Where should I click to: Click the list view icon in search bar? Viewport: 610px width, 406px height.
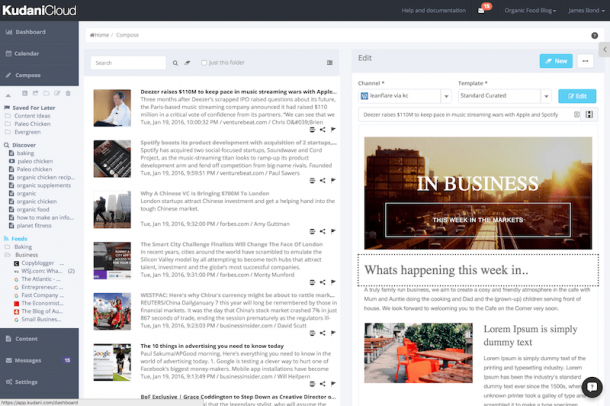tap(330, 63)
